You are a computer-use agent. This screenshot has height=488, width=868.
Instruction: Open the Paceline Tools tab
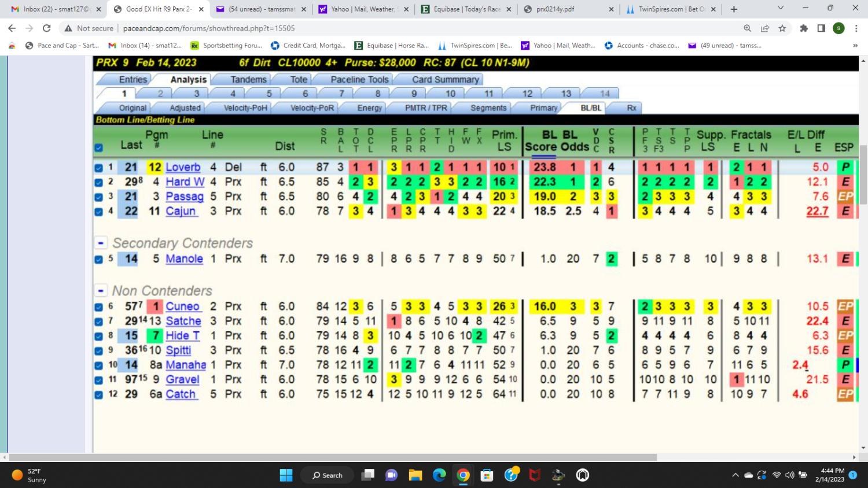point(359,79)
